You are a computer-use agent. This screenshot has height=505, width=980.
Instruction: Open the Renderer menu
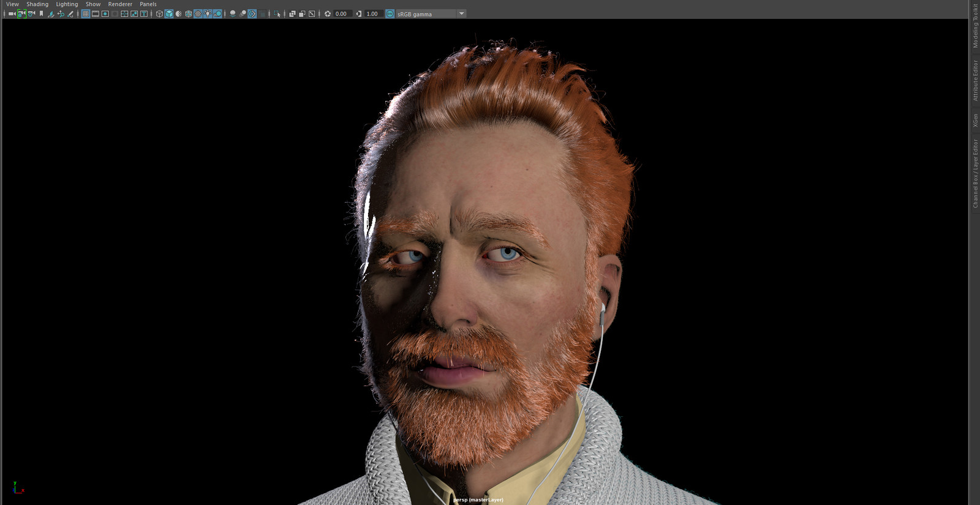(x=120, y=4)
